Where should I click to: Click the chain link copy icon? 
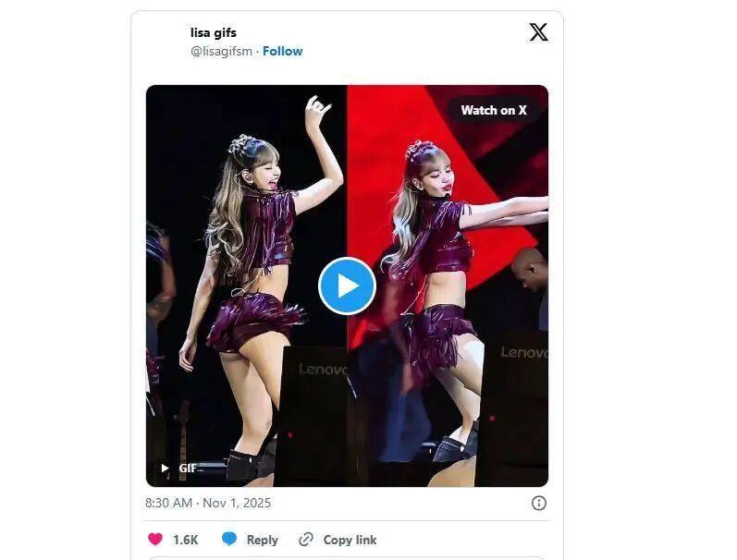click(306, 540)
